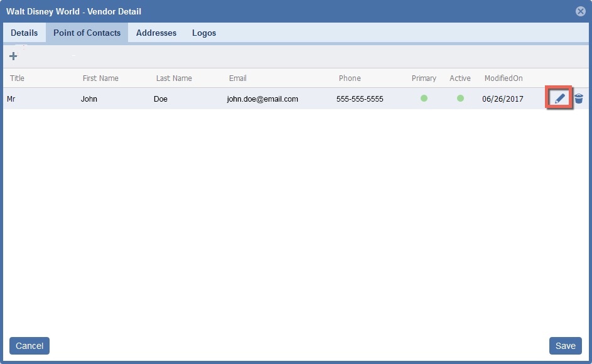Switch to the Details tab
The height and width of the screenshot is (364, 592).
click(x=24, y=33)
